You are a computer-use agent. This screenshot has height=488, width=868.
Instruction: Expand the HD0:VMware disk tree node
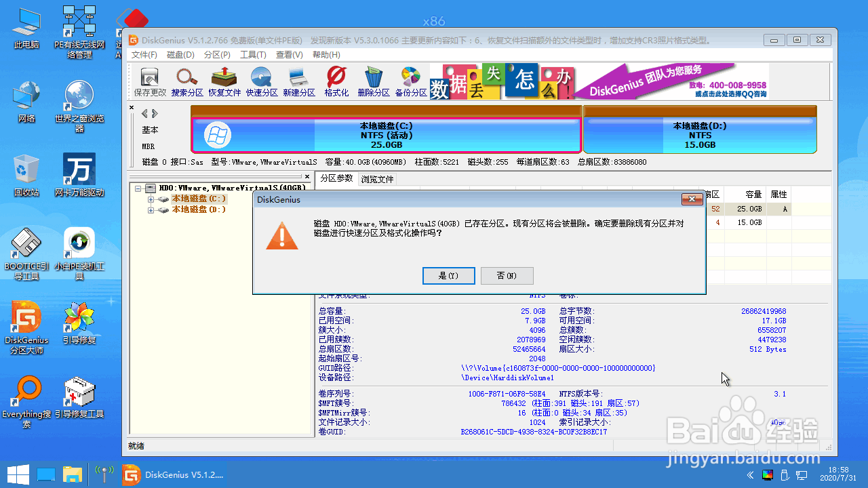pyautogui.click(x=138, y=188)
